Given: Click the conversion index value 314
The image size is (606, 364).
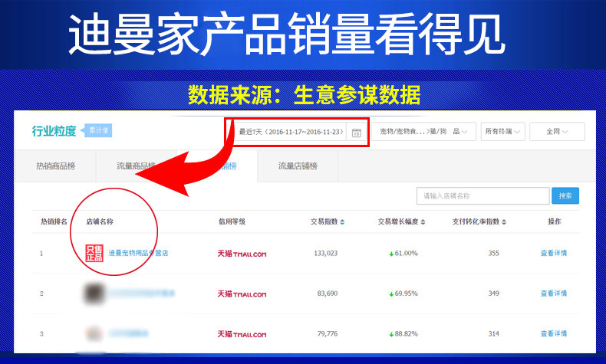Looking at the screenshot, I should 493,333.
